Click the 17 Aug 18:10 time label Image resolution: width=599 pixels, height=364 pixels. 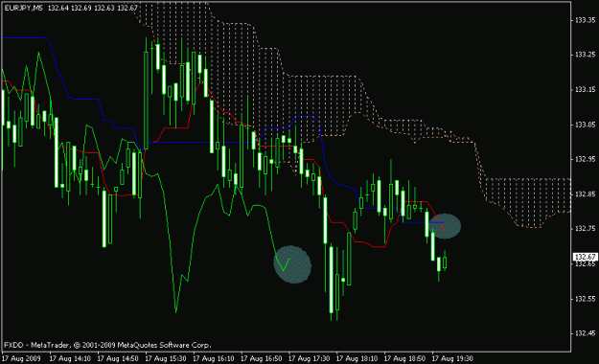[x=357, y=358]
